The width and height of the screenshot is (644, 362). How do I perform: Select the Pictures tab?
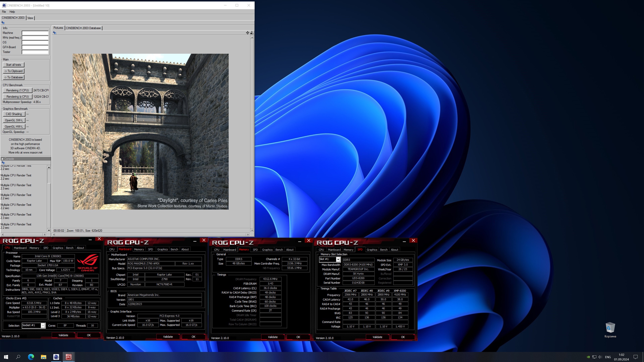pyautogui.click(x=58, y=28)
